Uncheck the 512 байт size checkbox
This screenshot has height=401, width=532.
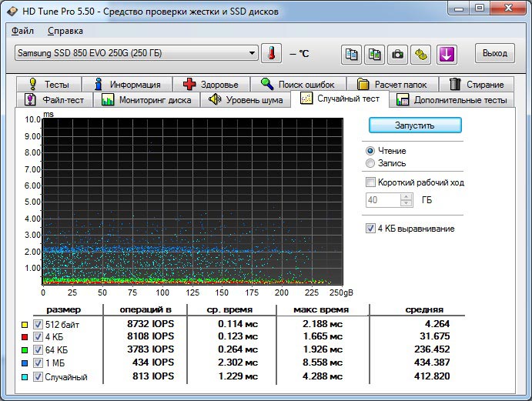tap(38, 324)
